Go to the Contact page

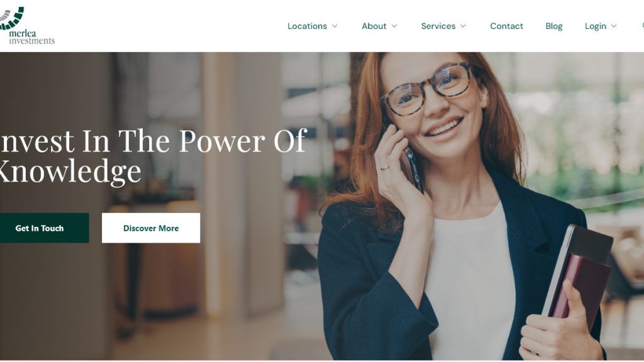[x=506, y=26]
